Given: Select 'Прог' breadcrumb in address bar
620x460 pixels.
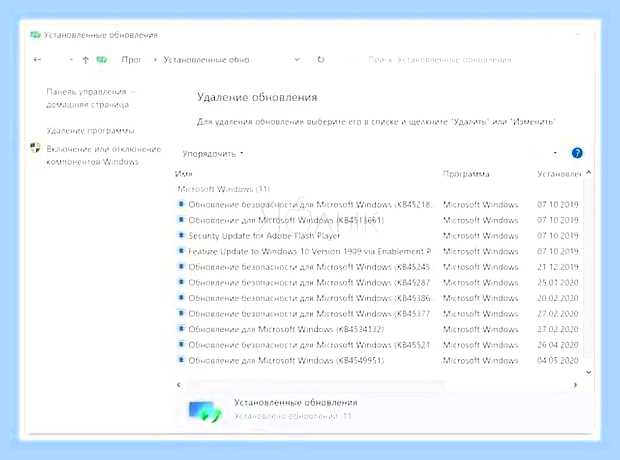Looking at the screenshot, I should tap(131, 60).
